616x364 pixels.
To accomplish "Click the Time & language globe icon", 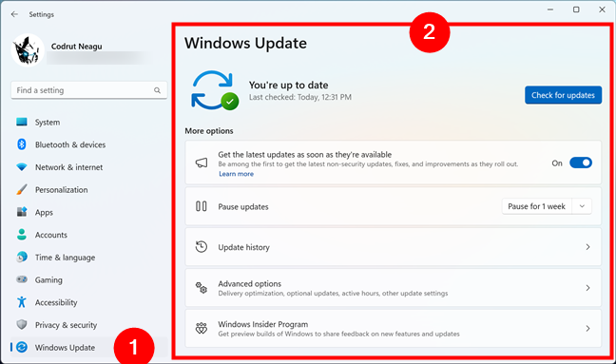I will [22, 257].
